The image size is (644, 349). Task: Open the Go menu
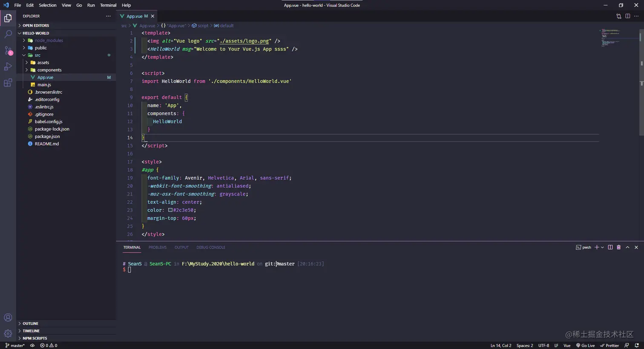(79, 5)
